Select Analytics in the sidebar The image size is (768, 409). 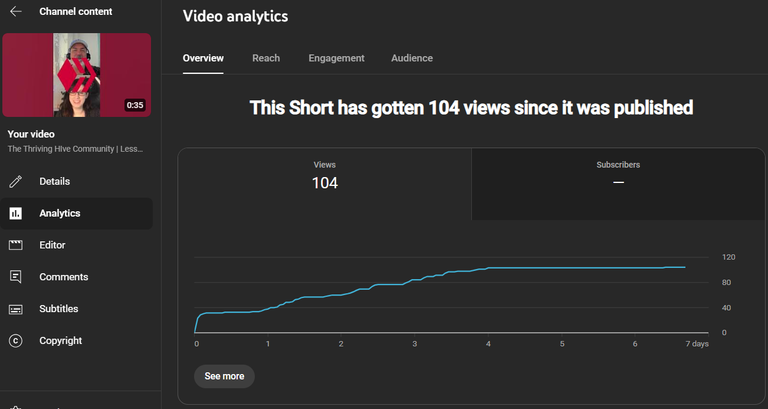tap(76, 213)
